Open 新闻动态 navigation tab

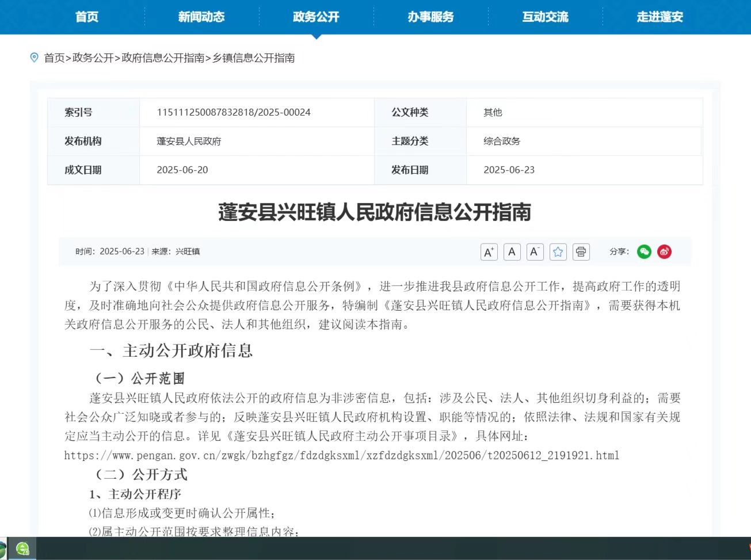point(201,17)
